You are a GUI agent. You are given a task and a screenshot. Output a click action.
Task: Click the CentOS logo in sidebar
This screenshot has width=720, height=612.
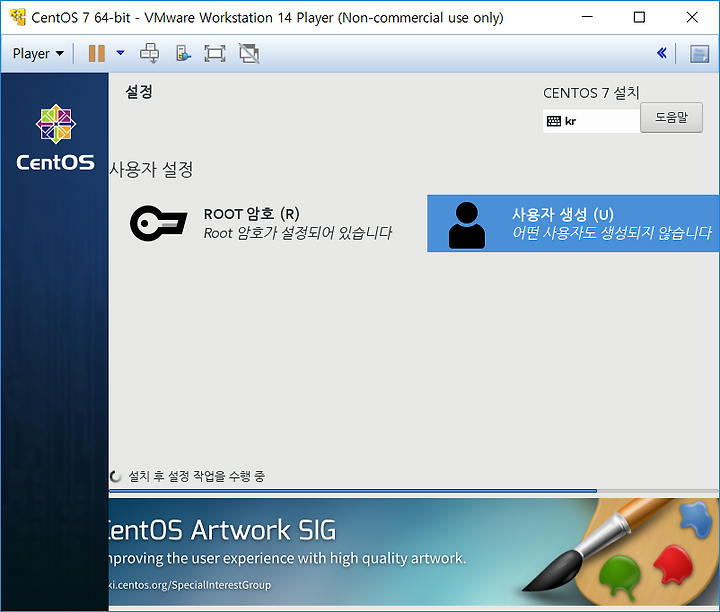56,138
